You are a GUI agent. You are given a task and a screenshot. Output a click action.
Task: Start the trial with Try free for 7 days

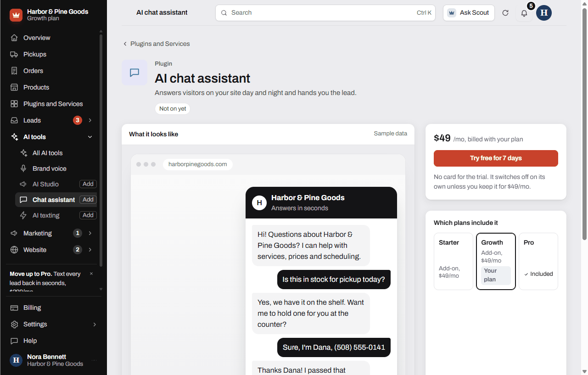(496, 158)
